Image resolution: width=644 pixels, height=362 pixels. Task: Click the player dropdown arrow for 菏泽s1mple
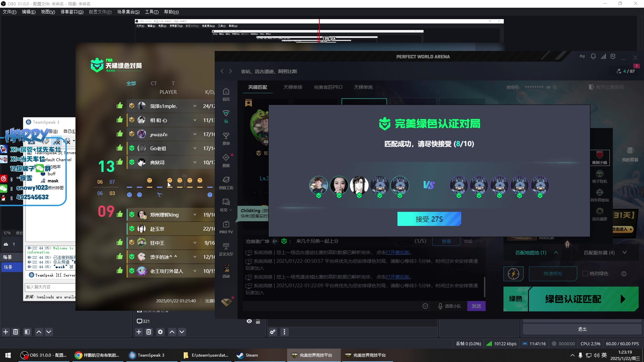pos(194,106)
